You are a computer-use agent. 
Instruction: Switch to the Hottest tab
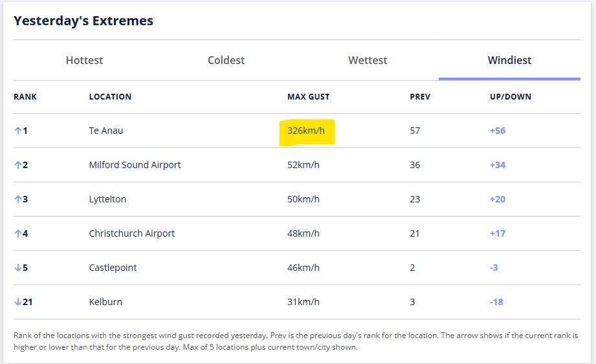(x=84, y=60)
